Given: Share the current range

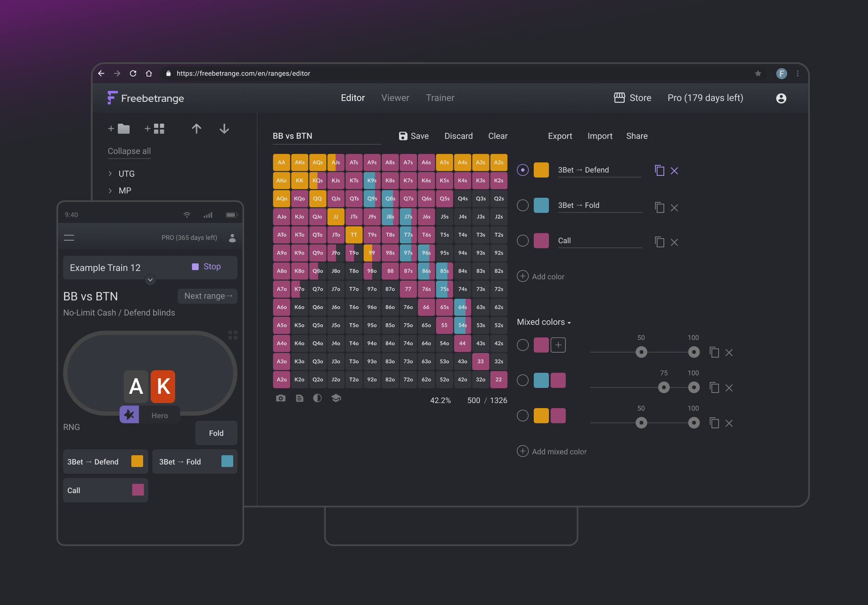Looking at the screenshot, I should click(637, 136).
